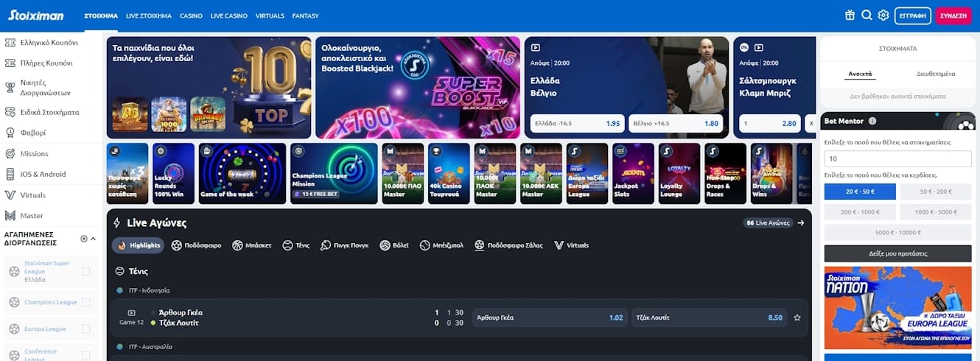Click the Φαβορί sidebar icon

pyautogui.click(x=10, y=133)
